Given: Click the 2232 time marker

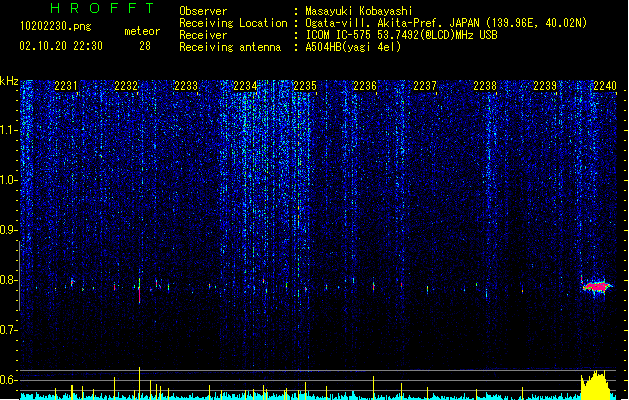Looking at the screenshot, I should point(126,86).
